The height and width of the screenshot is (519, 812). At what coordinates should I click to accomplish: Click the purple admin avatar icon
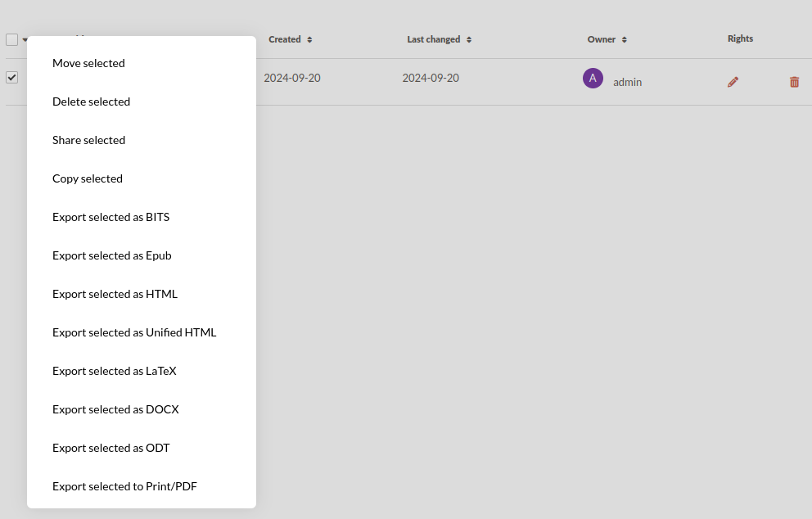tap(593, 79)
